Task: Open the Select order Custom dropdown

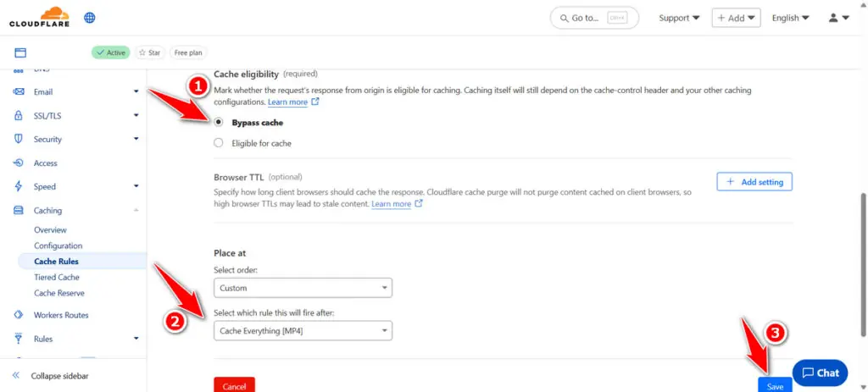Action: point(303,288)
